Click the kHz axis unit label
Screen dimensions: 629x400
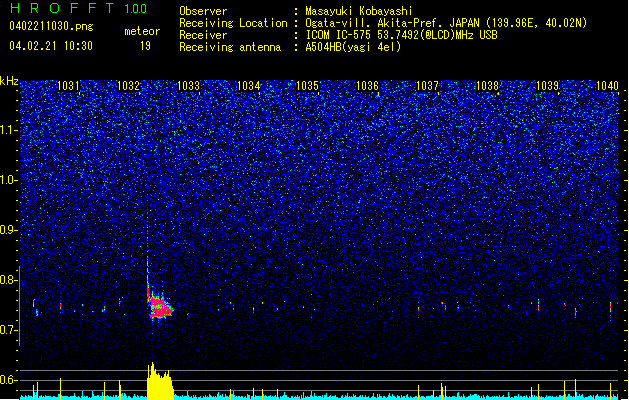9,81
